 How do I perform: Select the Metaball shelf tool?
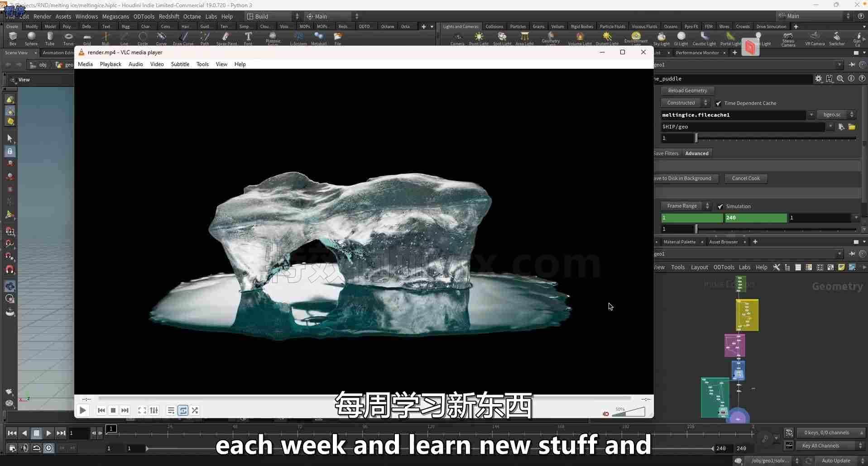tap(319, 38)
